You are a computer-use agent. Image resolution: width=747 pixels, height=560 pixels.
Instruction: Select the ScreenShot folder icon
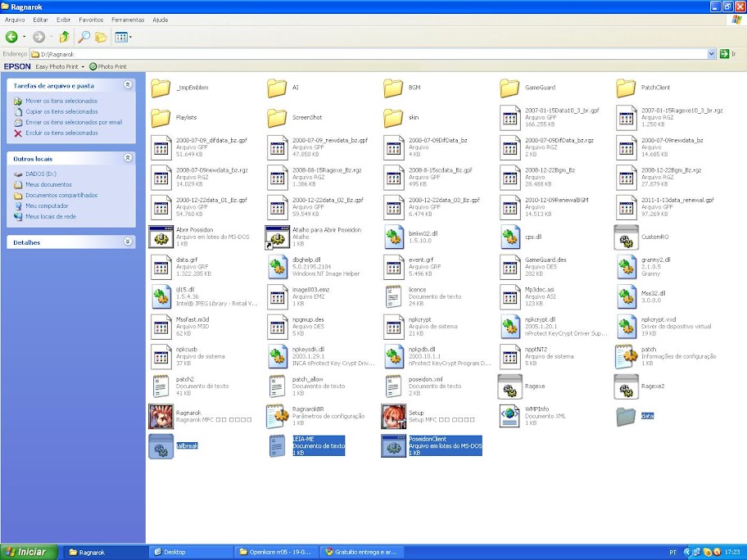point(277,118)
